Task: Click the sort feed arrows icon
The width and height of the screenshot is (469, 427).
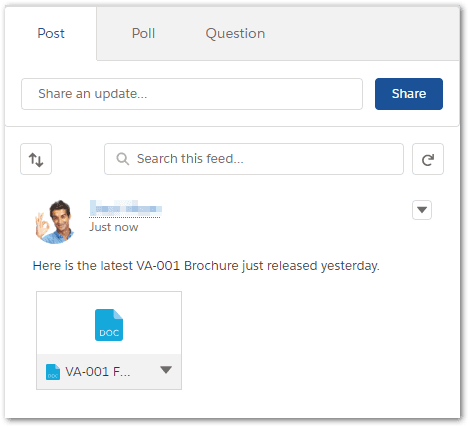Action: pyautogui.click(x=36, y=159)
